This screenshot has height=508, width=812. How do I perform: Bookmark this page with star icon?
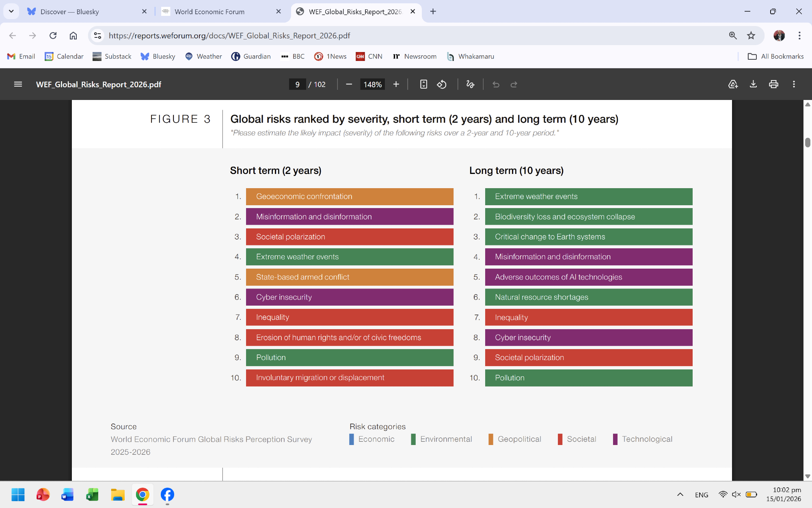[751, 36]
